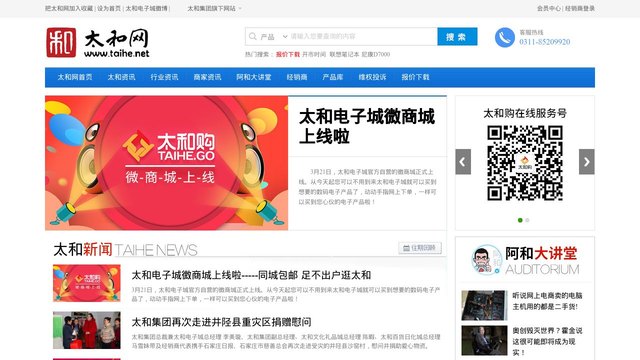Open 维权投诉 navigation item
This screenshot has height=360, width=640.
(x=372, y=77)
